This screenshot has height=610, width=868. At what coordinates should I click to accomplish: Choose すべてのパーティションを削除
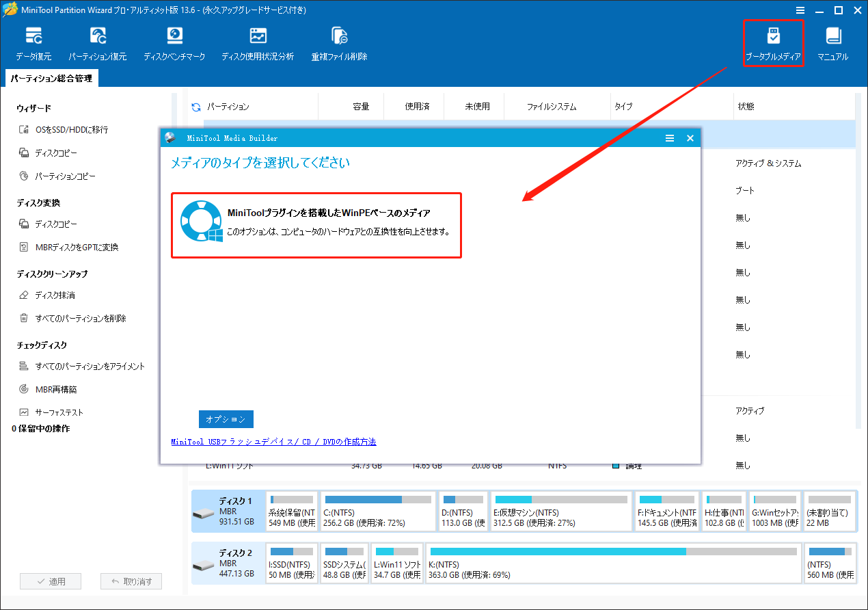(x=72, y=319)
